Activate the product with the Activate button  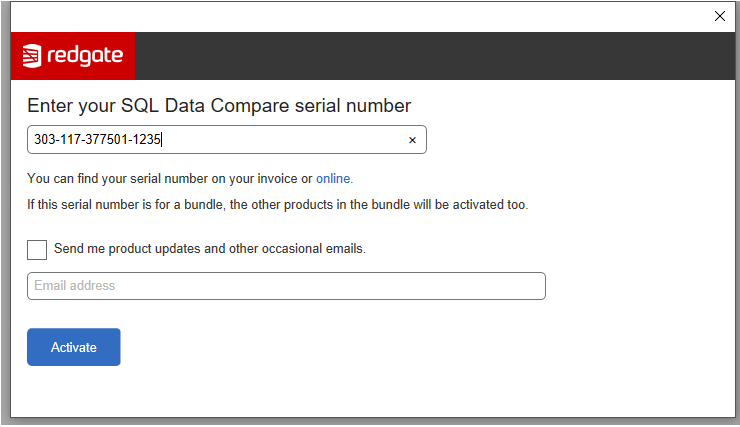pyautogui.click(x=74, y=347)
